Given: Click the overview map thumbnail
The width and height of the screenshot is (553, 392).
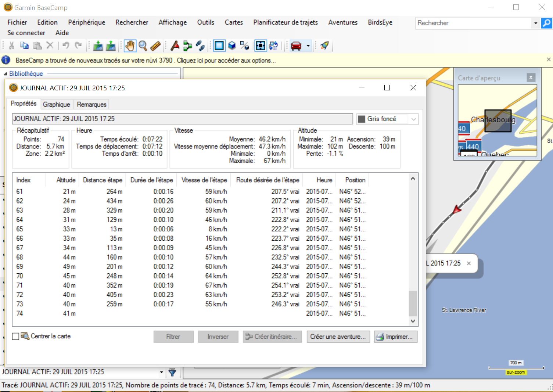Looking at the screenshot, I should pyautogui.click(x=498, y=120).
